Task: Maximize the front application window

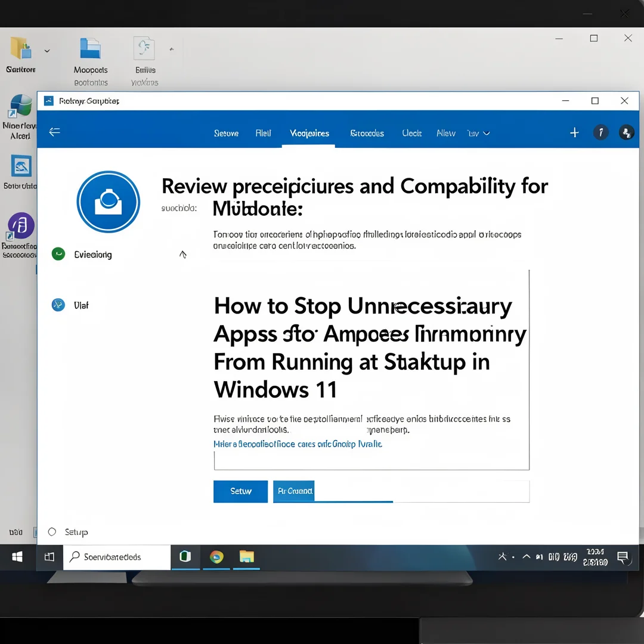Action: click(595, 101)
